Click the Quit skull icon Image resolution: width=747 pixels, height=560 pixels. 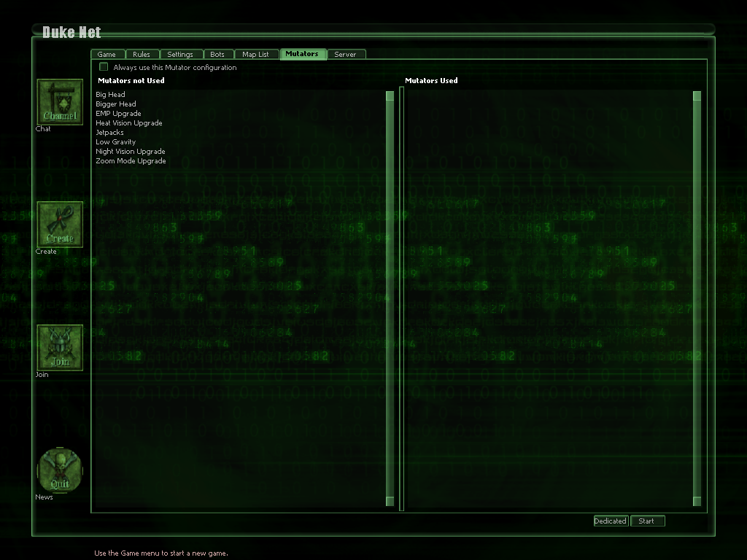click(x=60, y=470)
